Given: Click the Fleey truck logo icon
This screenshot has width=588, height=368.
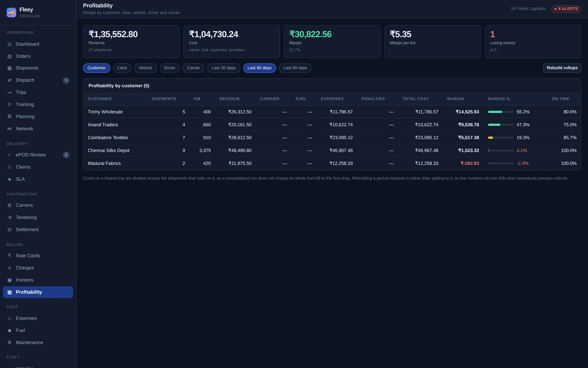Looking at the screenshot, I should tap(11, 13).
